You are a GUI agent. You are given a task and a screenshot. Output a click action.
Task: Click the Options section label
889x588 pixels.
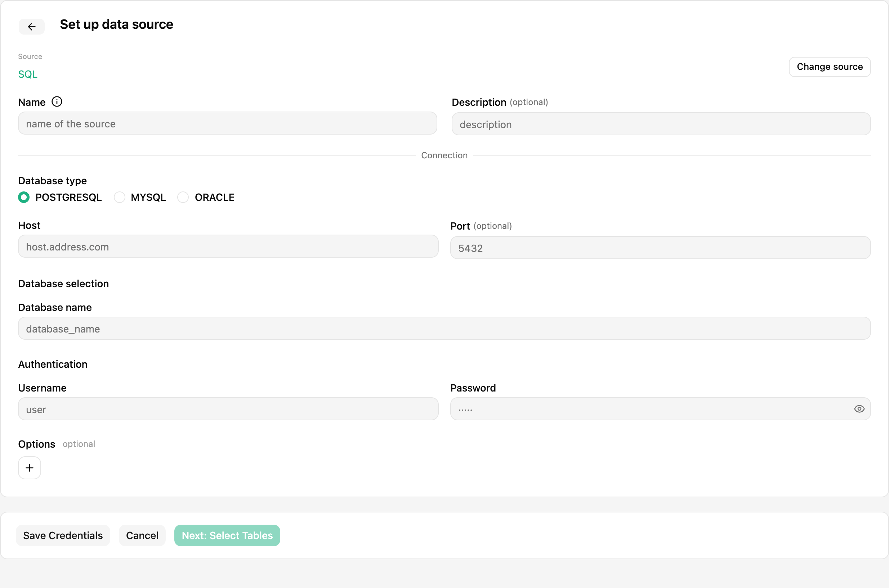tap(36, 444)
